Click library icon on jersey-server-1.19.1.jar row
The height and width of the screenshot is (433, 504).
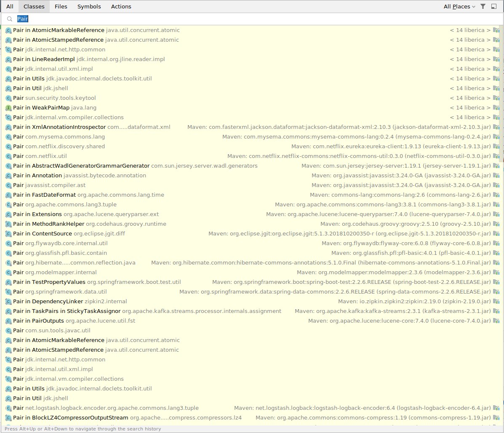(496, 166)
